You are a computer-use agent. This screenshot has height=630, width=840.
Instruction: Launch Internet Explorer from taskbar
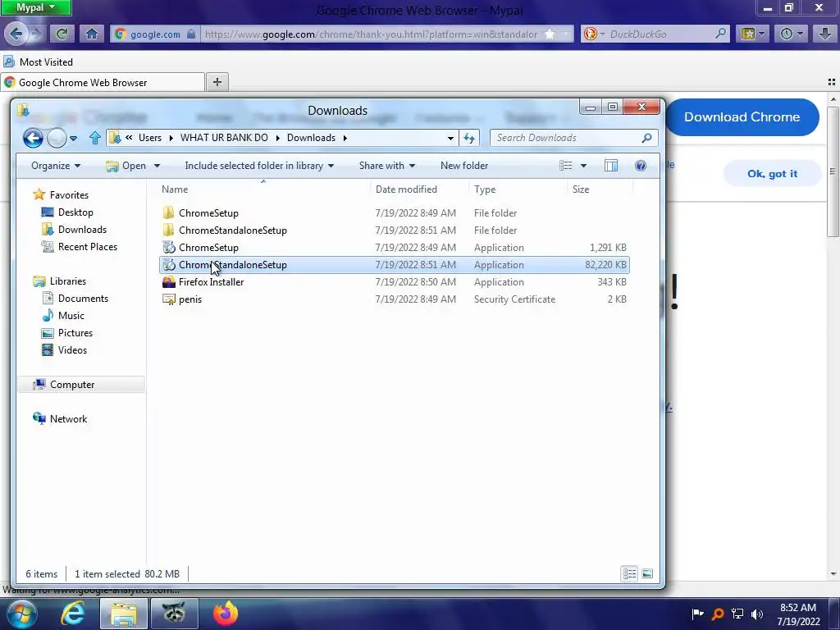[73, 614]
